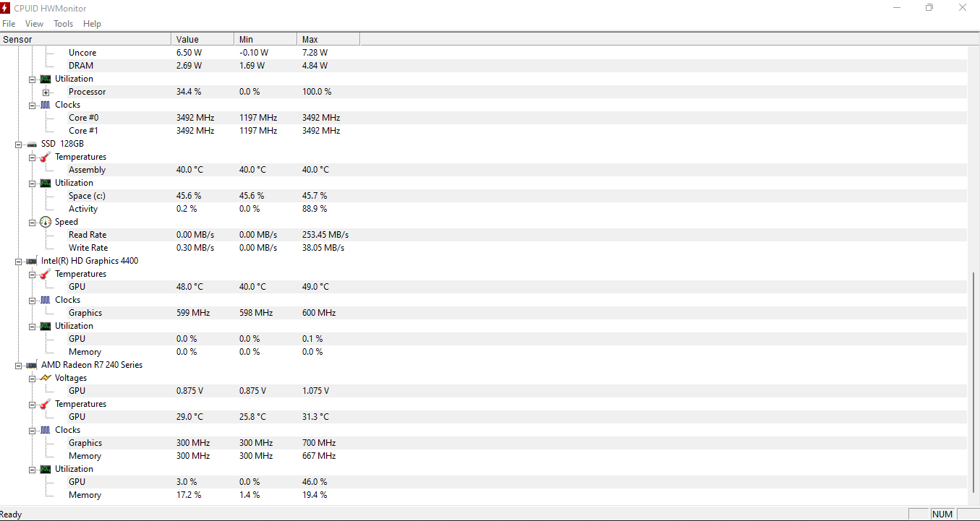Click the AMD Radeon R7 240 card icon

click(x=32, y=365)
